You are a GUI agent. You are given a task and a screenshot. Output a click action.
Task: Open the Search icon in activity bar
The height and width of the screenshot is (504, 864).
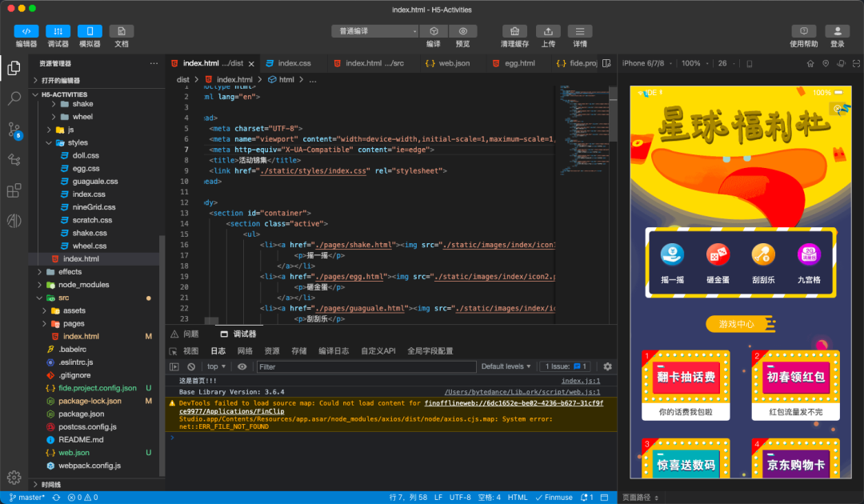14,98
